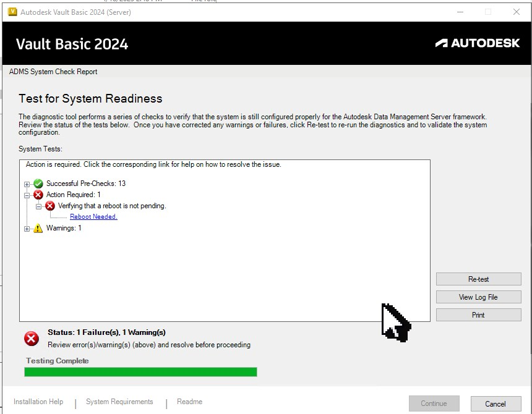
Task: Click the Autodesk logo in the header
Action: (x=478, y=43)
